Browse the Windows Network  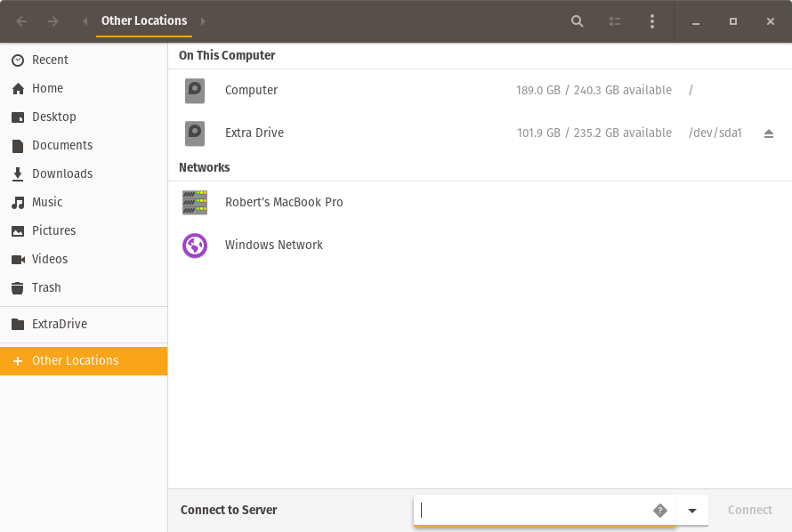tap(274, 245)
